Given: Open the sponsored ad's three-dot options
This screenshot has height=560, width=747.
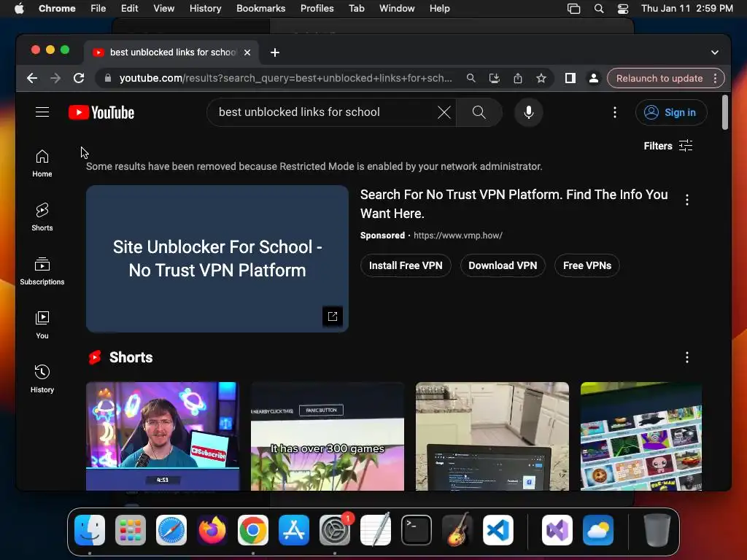Looking at the screenshot, I should (x=686, y=200).
